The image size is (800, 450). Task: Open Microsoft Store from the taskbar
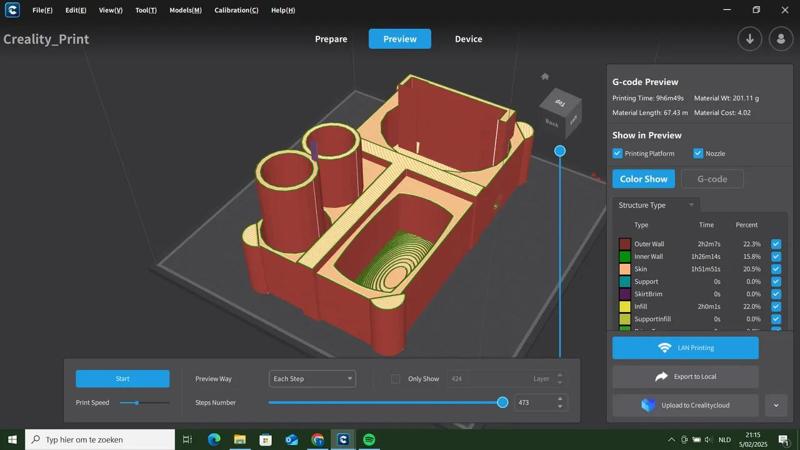(266, 439)
